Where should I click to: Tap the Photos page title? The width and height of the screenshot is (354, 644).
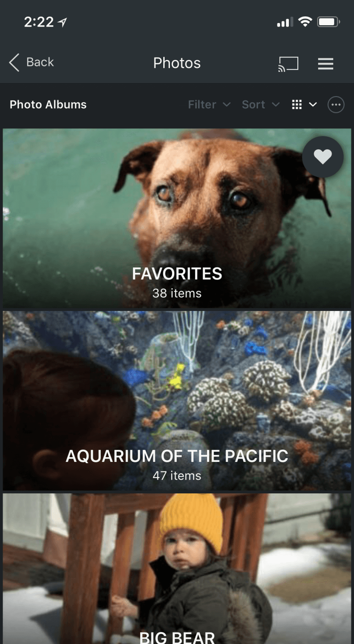pyautogui.click(x=177, y=63)
